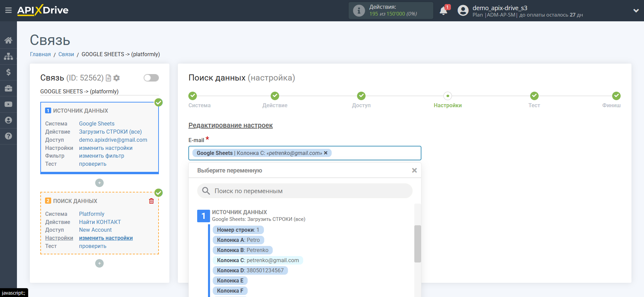Click the Редактирование настроек heading
This screenshot has width=644, height=297.
coord(230,125)
